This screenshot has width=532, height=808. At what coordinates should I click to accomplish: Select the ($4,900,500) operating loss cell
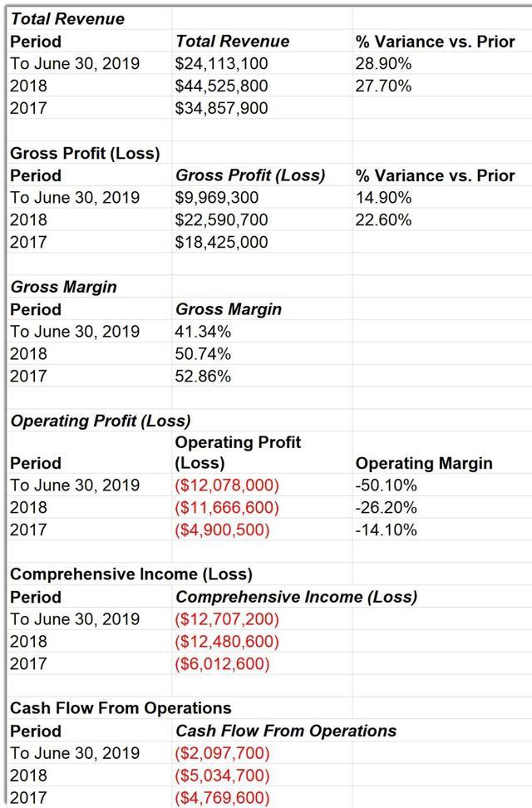(x=222, y=530)
